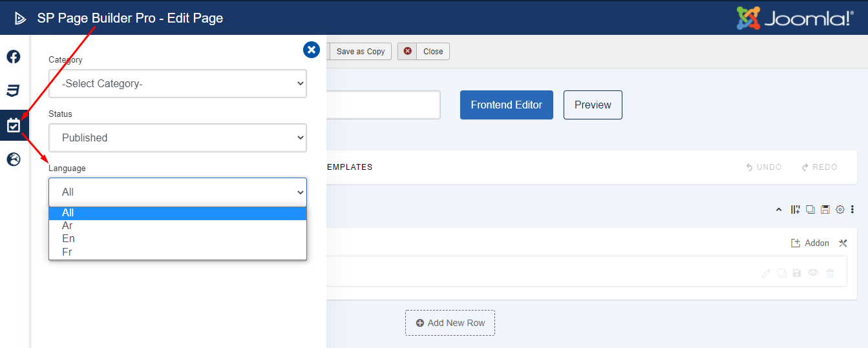This screenshot has height=348, width=868.
Task: Choose 'Fr' in the Language options
Action: (67, 252)
